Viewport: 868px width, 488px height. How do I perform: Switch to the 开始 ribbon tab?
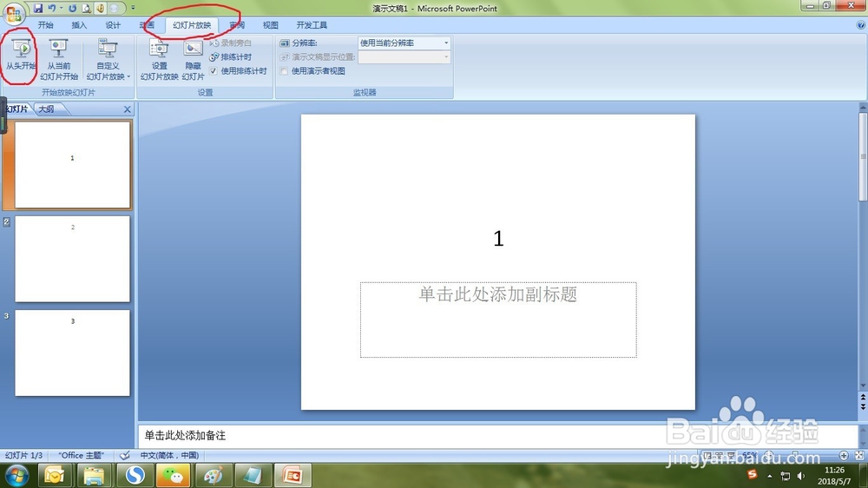pyautogui.click(x=45, y=25)
